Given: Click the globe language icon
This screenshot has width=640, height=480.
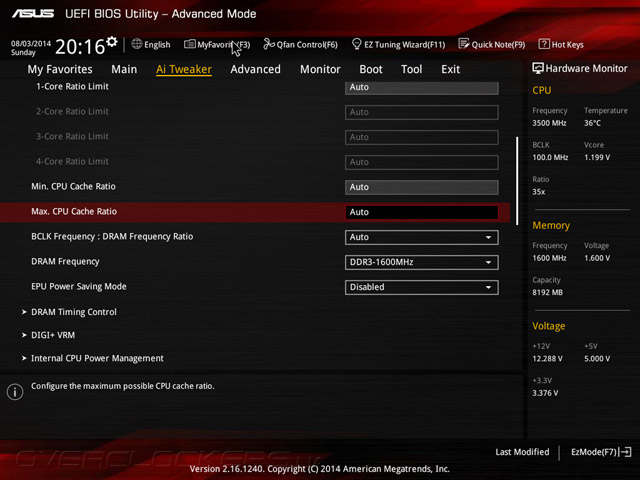Looking at the screenshot, I should [137, 44].
